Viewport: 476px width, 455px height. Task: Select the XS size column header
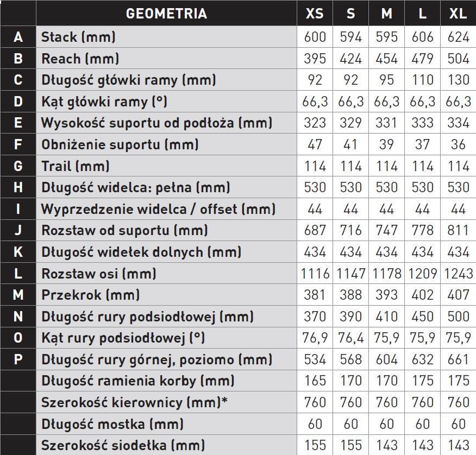[x=315, y=14]
